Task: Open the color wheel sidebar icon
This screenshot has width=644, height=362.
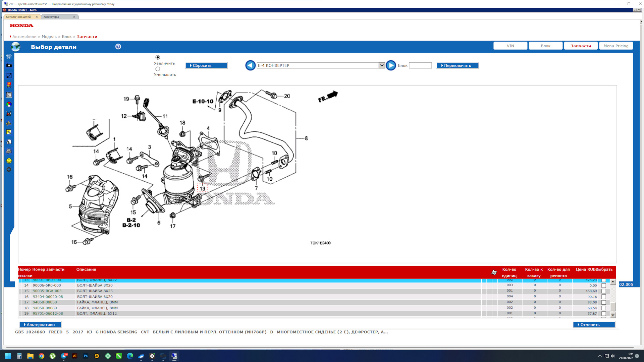Action: (x=9, y=104)
